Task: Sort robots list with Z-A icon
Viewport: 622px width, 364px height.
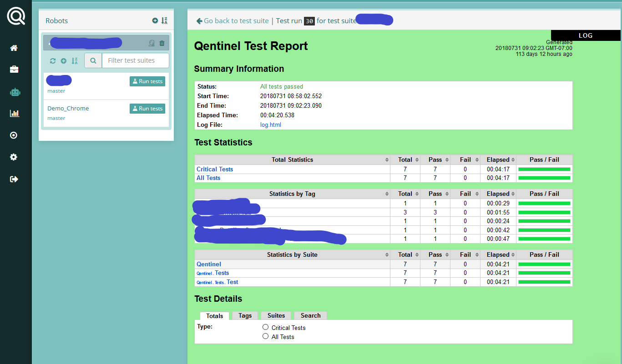Action: [164, 20]
